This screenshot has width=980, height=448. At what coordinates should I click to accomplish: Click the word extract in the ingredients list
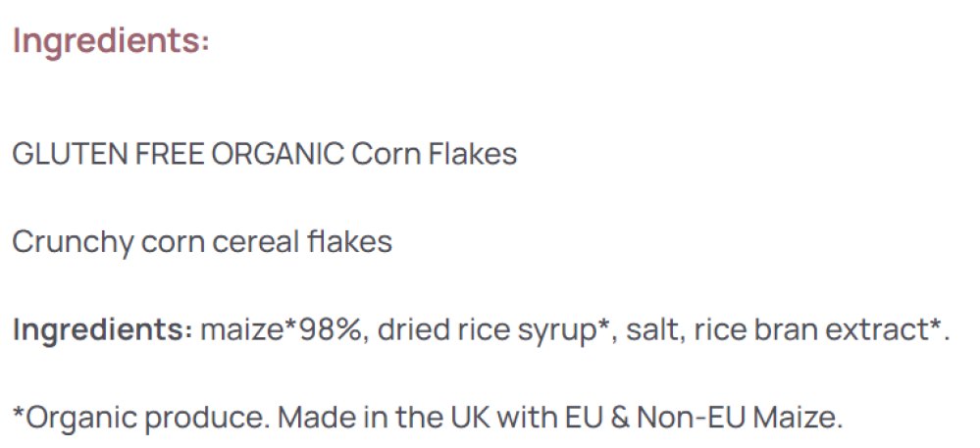[x=890, y=330]
